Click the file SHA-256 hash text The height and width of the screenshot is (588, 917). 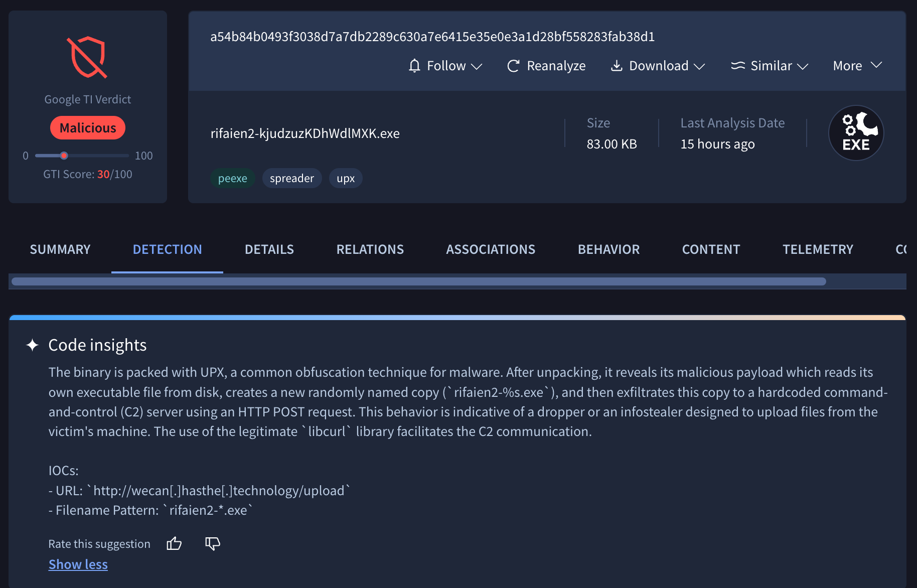[432, 37]
